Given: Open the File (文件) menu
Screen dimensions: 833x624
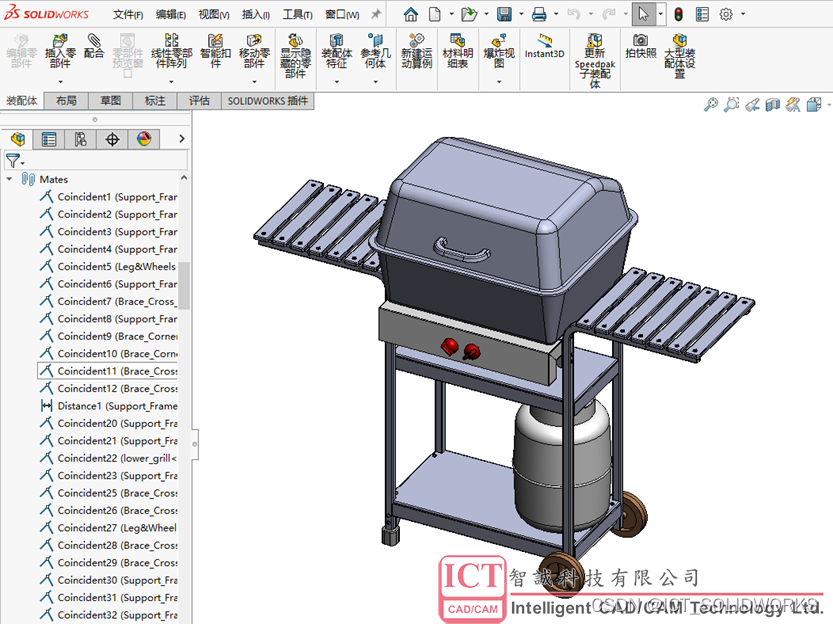Looking at the screenshot, I should tap(128, 15).
